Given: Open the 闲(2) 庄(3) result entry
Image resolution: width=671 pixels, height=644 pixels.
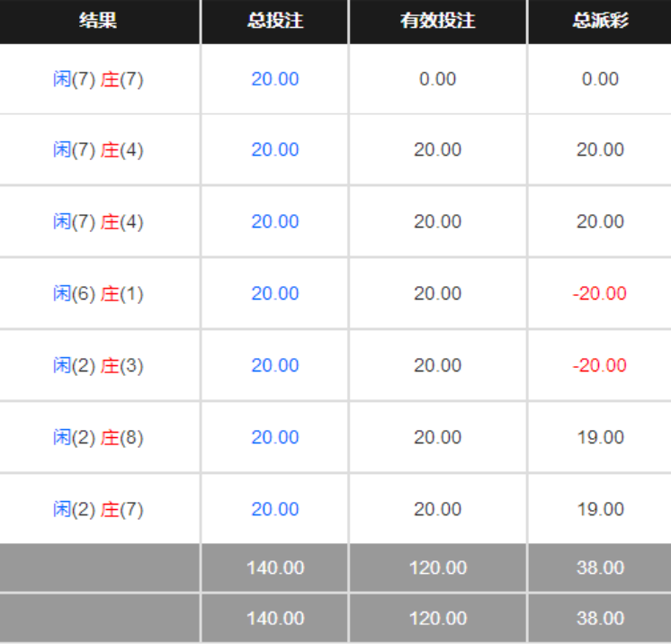Looking at the screenshot, I should 98,365.
